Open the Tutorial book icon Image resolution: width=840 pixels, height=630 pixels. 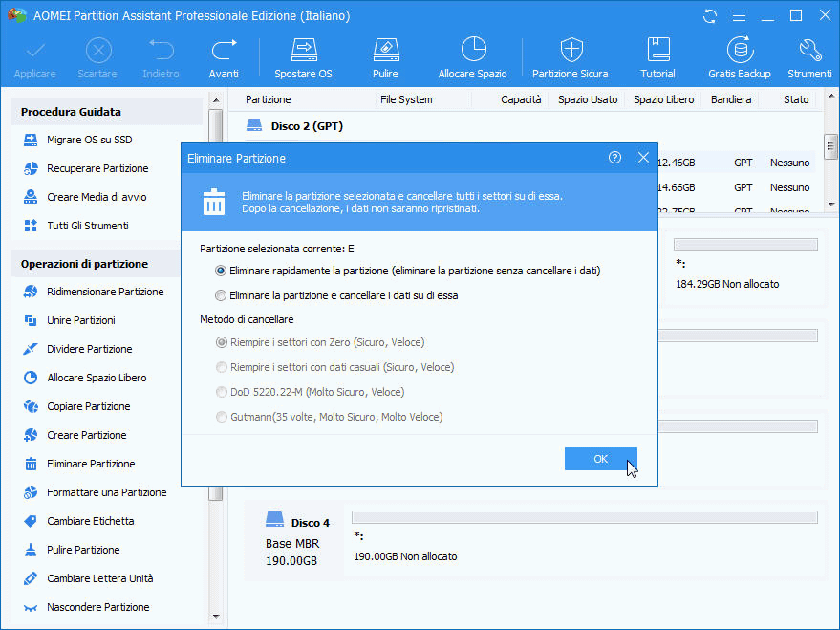click(x=657, y=58)
